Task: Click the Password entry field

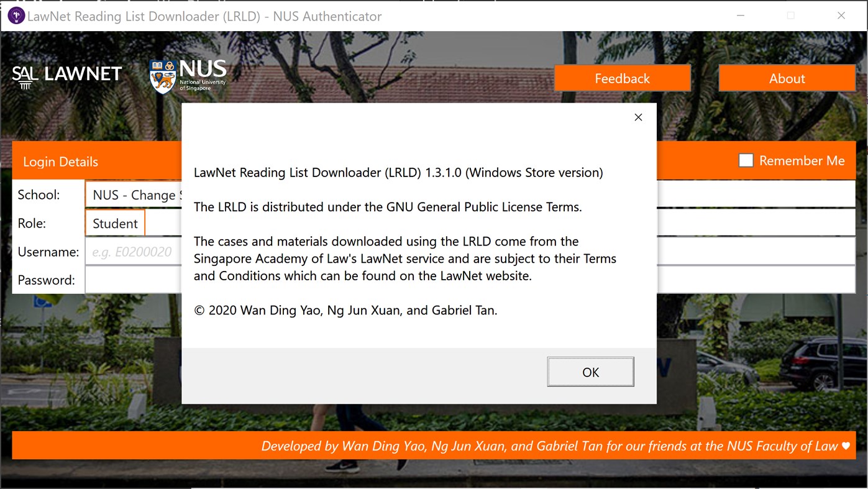Action: point(134,279)
